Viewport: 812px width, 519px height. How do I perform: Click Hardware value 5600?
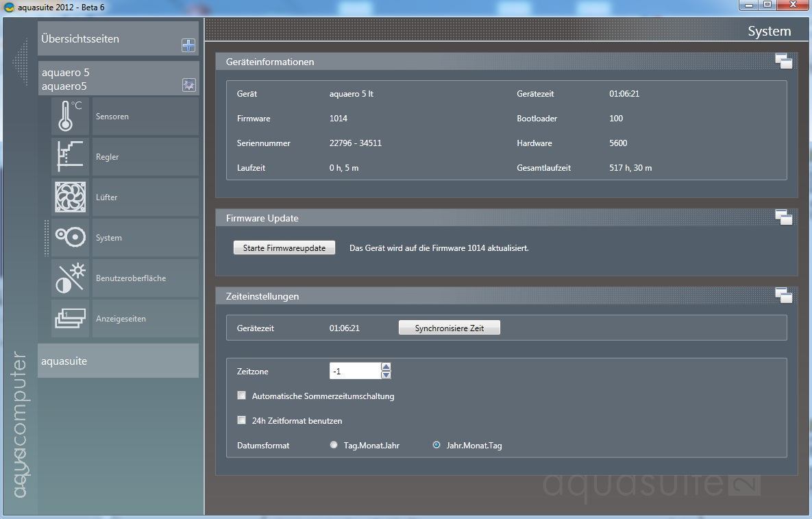(618, 143)
